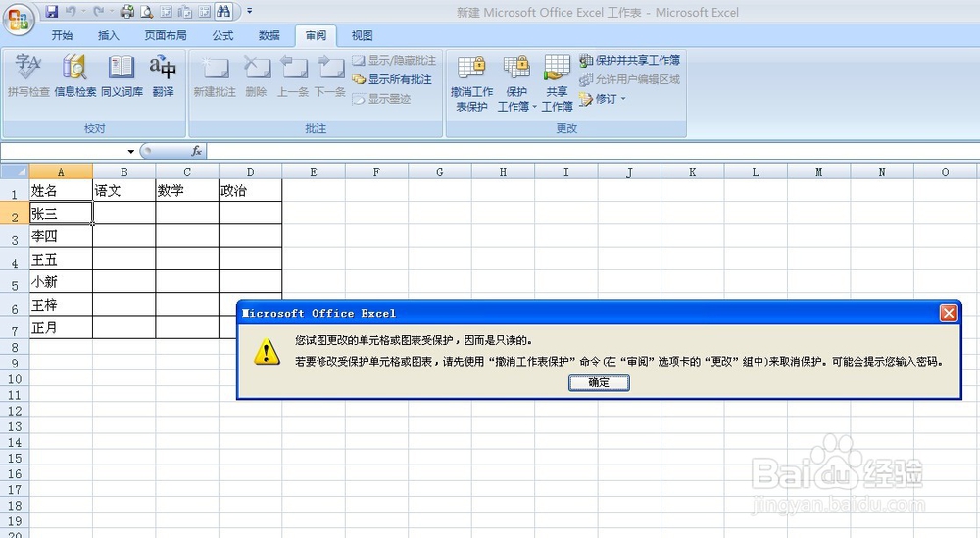The width and height of the screenshot is (980, 538).
Task: Click 允许用户编辑区域
Action: pyautogui.click(x=629, y=79)
